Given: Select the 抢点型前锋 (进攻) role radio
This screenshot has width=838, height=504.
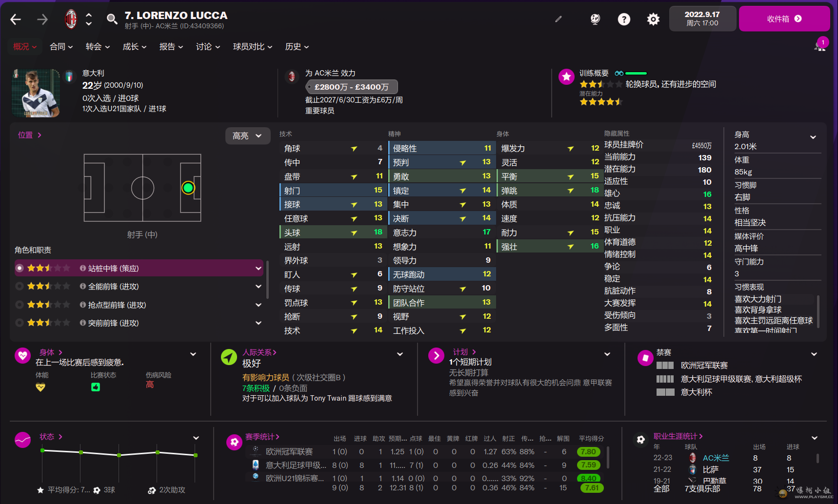Looking at the screenshot, I should pos(20,305).
